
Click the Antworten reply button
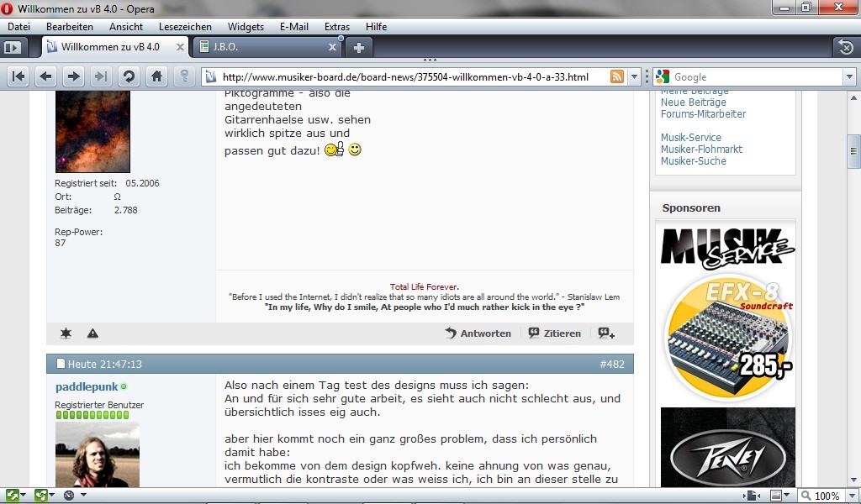[478, 333]
